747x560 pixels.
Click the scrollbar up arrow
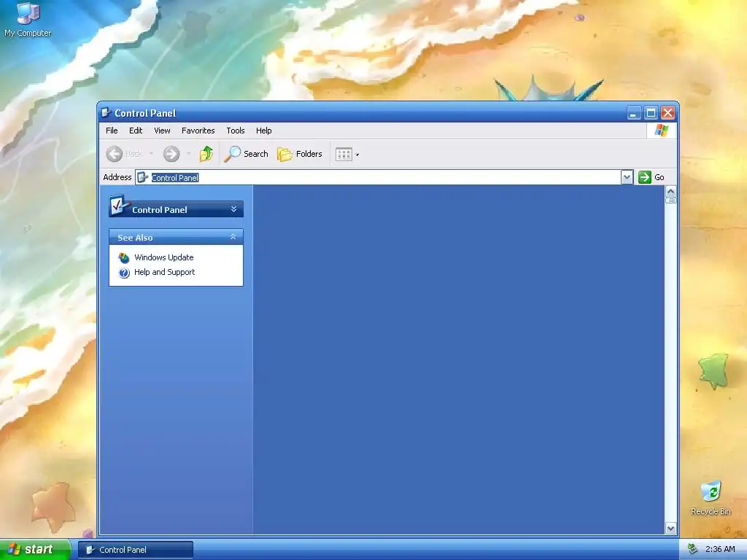pos(671,192)
